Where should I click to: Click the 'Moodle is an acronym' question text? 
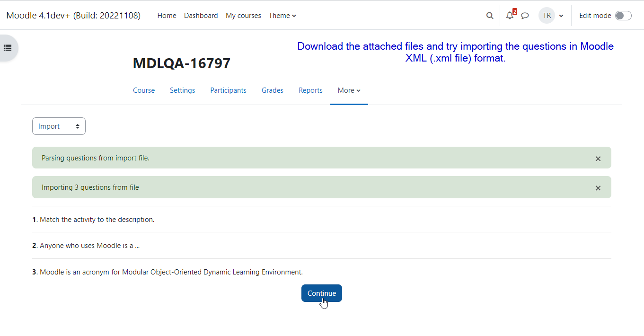tap(171, 272)
